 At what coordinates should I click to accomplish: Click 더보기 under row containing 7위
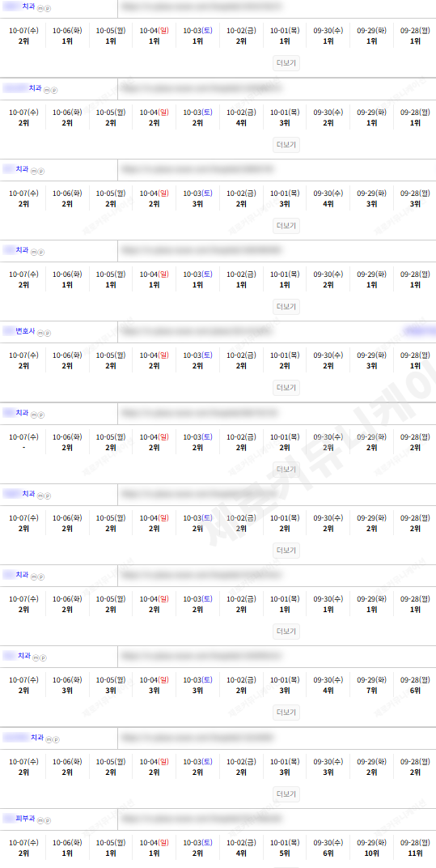coord(286,713)
